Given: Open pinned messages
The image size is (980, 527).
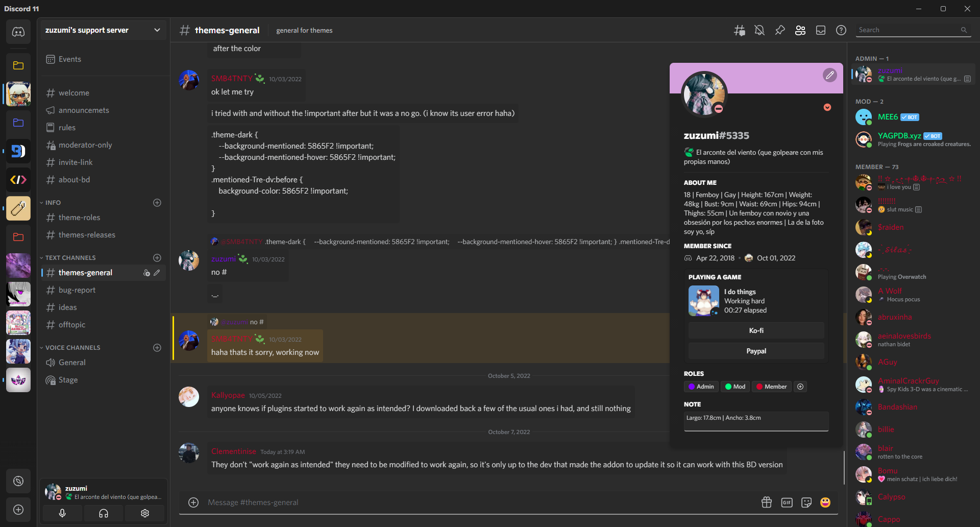Looking at the screenshot, I should (x=779, y=30).
